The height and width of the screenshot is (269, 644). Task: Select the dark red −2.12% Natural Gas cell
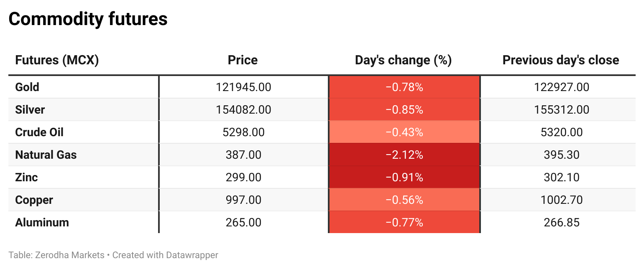(404, 155)
